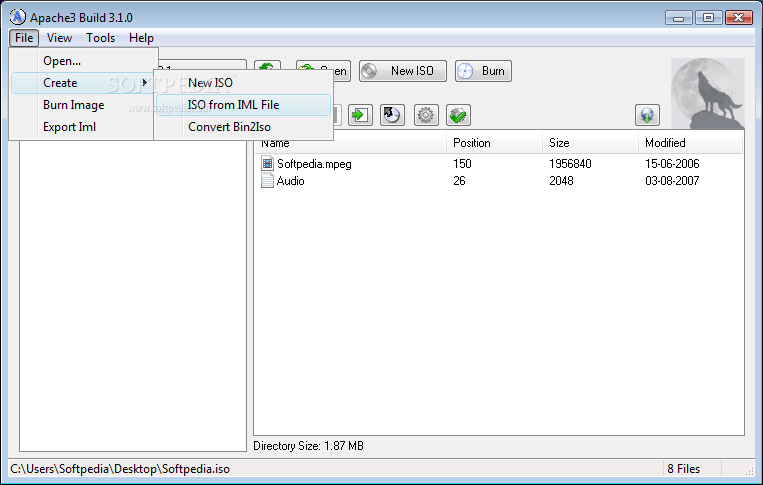
Task: Open the Help menu
Action: tap(141, 38)
